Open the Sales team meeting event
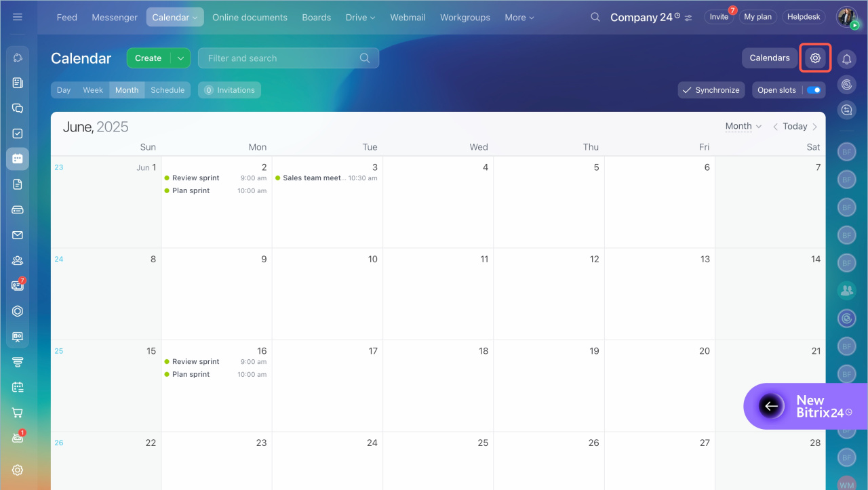 [x=312, y=178]
